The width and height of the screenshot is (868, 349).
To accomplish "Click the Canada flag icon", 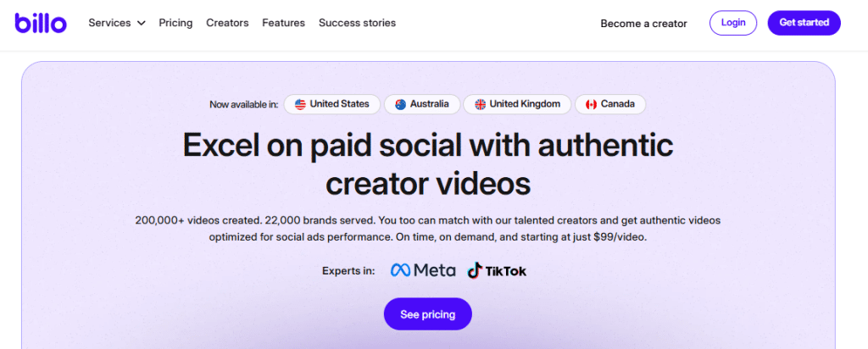I will tap(591, 104).
